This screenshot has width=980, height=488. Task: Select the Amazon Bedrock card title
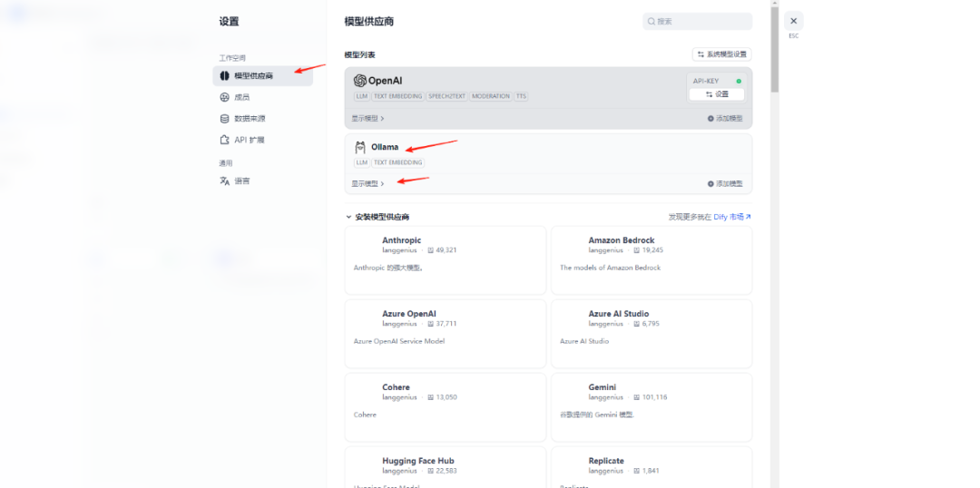click(x=622, y=240)
